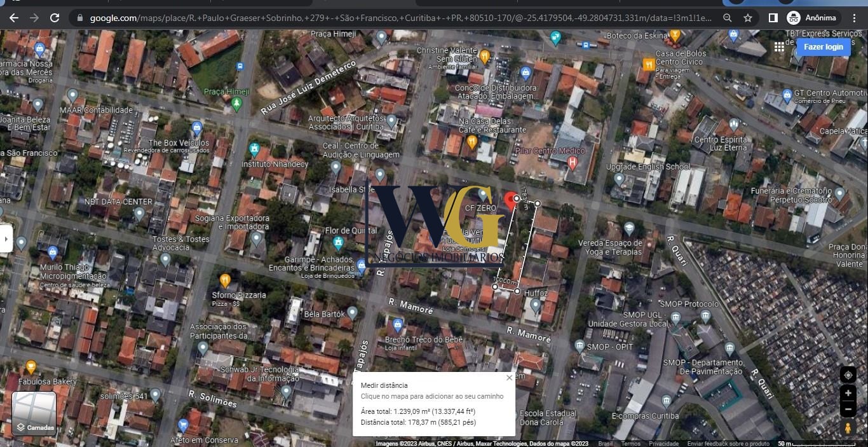Click the Boteco da Eskina label

coord(637,36)
